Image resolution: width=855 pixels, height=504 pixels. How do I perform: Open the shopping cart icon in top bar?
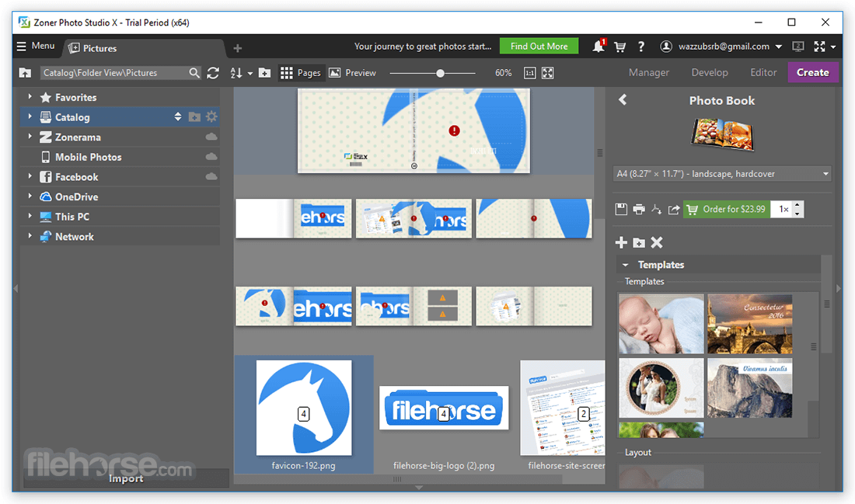pyautogui.click(x=620, y=47)
